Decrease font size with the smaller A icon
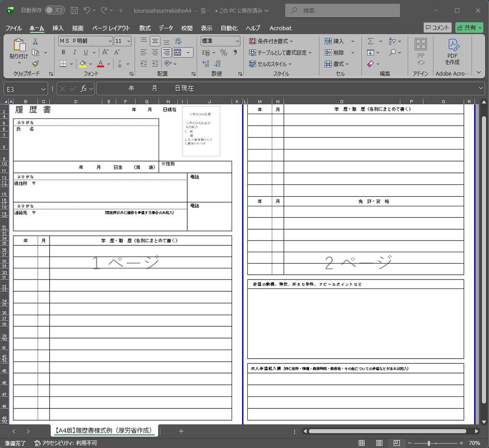The image size is (489, 448). pos(117,53)
